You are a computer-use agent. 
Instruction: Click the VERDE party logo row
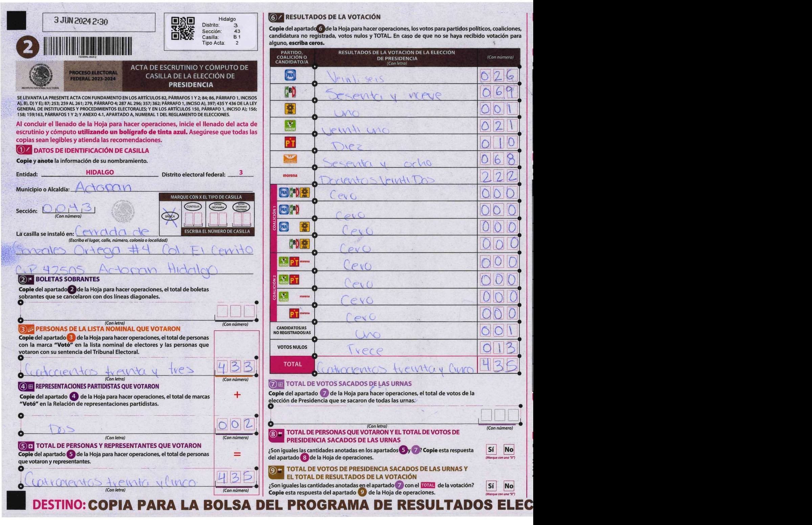pyautogui.click(x=290, y=125)
